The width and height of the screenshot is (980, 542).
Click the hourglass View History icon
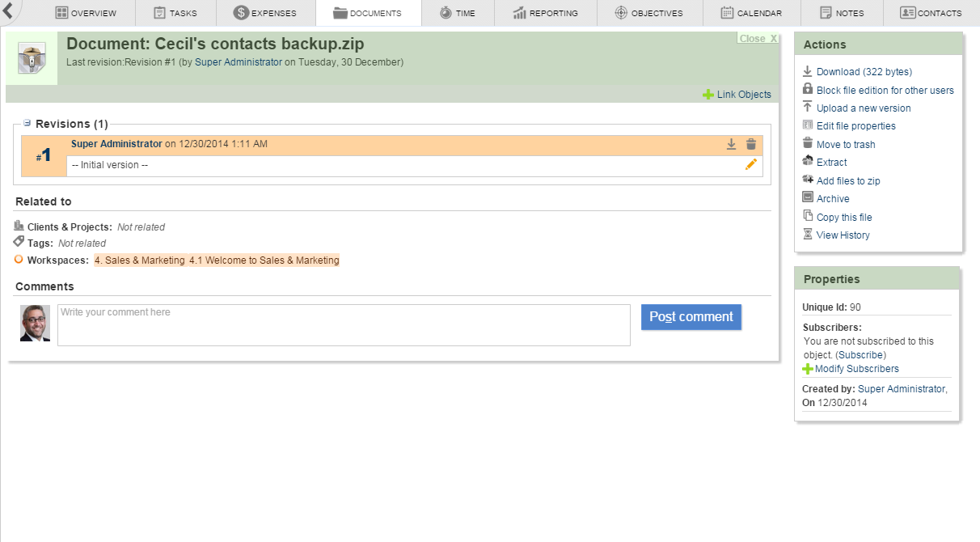coord(808,235)
